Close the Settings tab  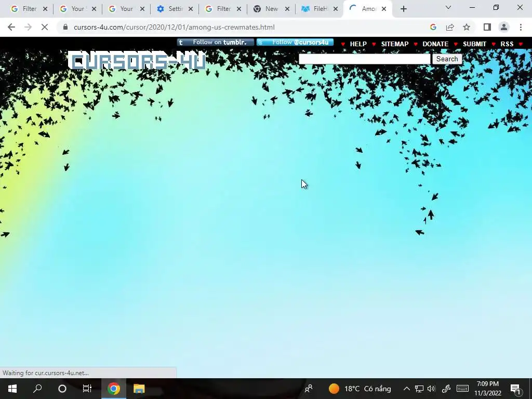click(191, 9)
